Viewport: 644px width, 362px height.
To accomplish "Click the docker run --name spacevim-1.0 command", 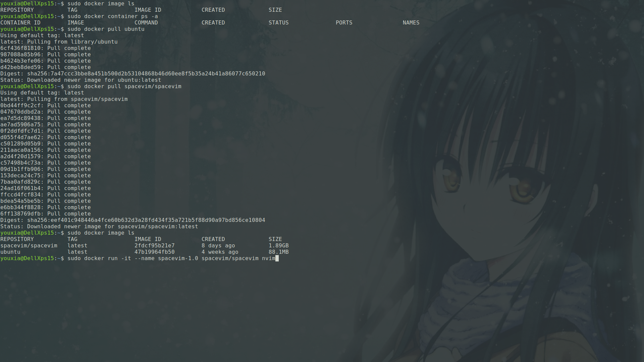I will 171,258.
